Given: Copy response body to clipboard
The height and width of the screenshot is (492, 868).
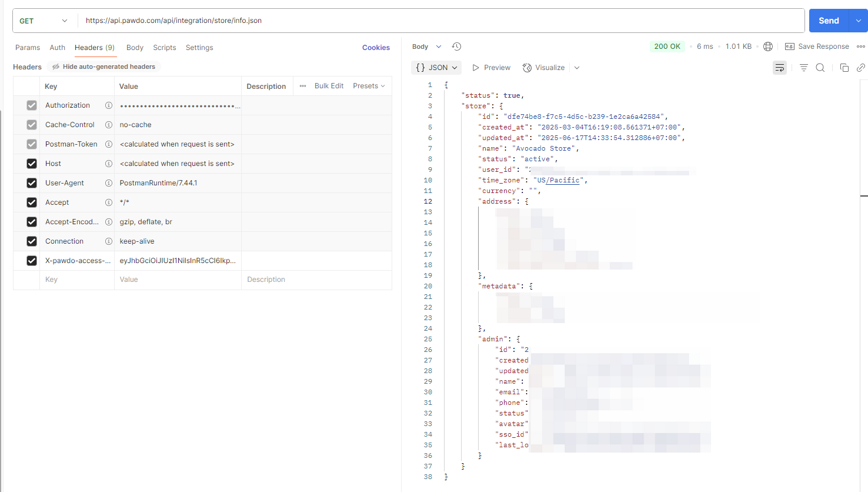Looking at the screenshot, I should (x=844, y=68).
